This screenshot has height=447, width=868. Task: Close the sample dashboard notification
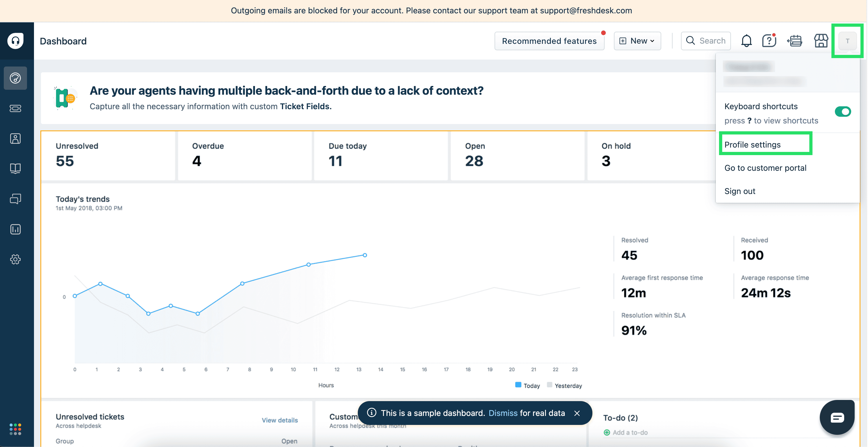point(577,413)
